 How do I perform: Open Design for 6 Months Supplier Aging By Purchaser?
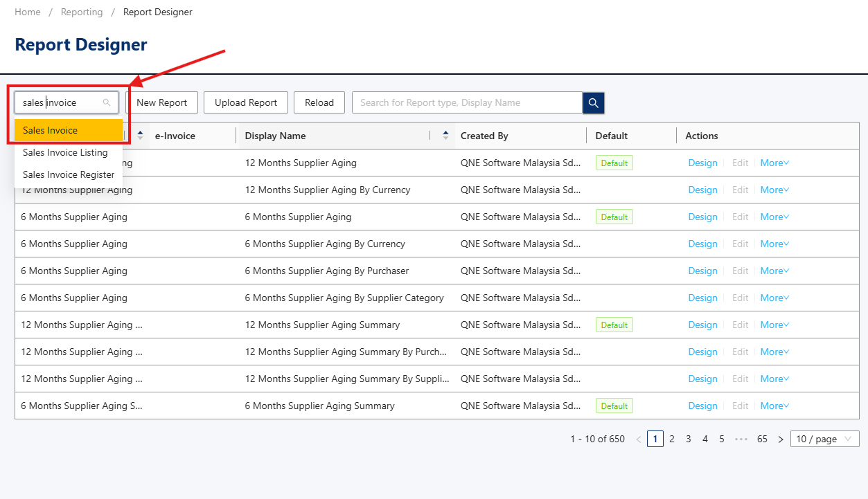[x=702, y=271]
